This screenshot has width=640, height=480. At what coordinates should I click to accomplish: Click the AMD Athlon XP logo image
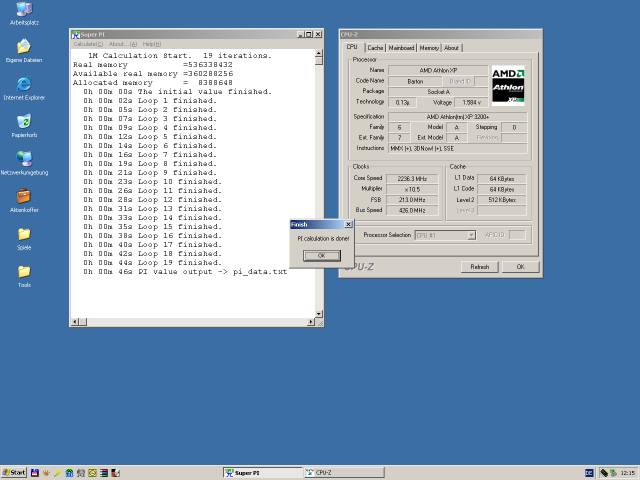coord(508,86)
